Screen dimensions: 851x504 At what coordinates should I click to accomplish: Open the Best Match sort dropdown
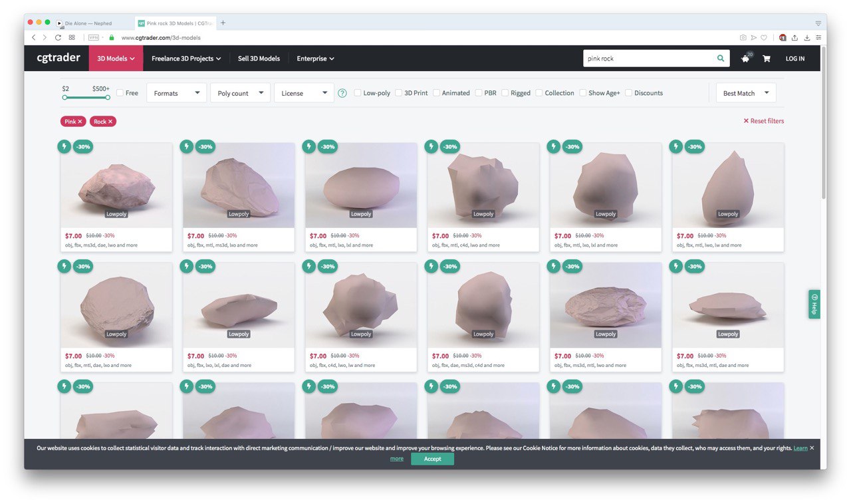(x=746, y=93)
